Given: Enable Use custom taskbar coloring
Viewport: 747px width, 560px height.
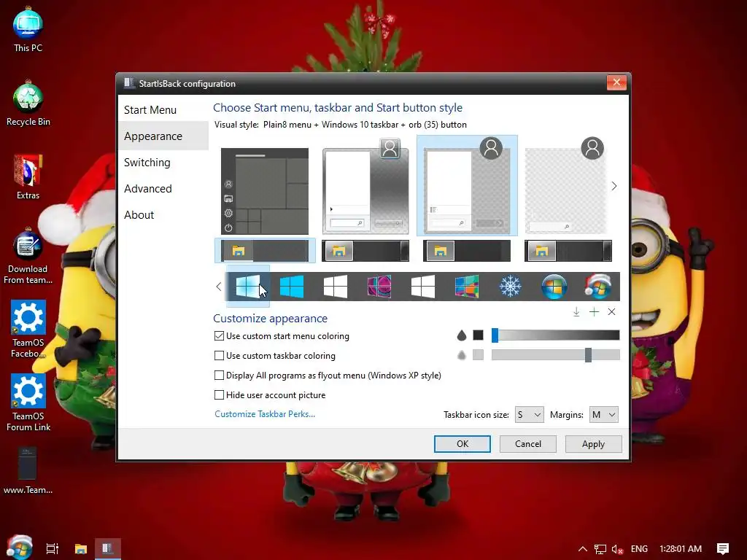Looking at the screenshot, I should 219,355.
